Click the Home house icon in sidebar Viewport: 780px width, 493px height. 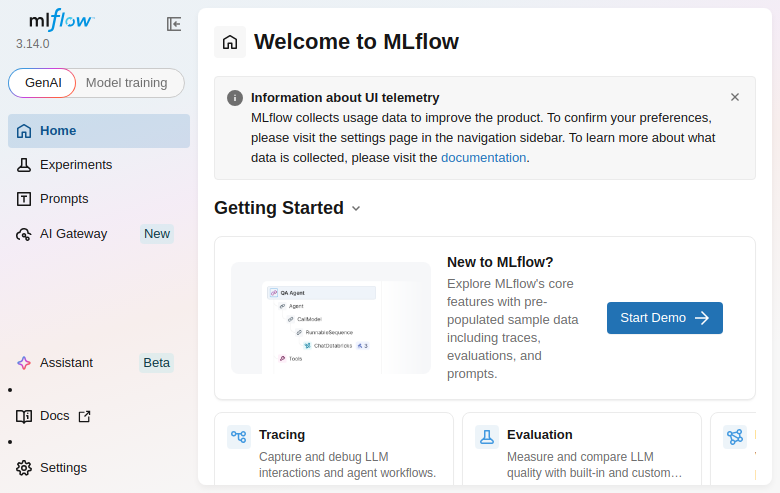pyautogui.click(x=24, y=131)
